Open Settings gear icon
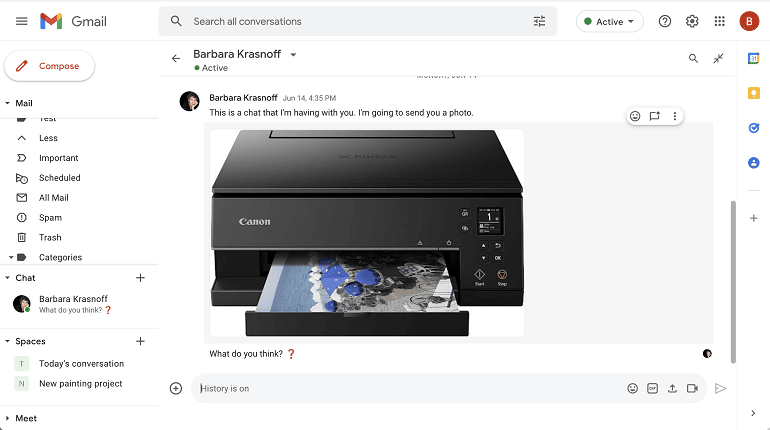 click(x=692, y=21)
